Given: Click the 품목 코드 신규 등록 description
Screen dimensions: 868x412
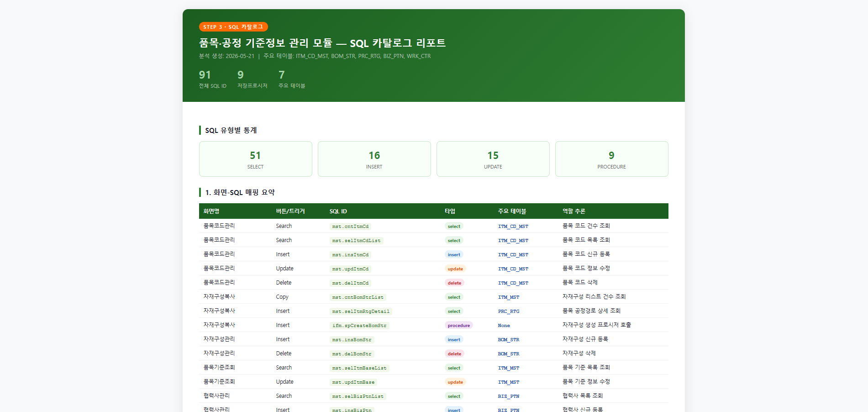Looking at the screenshot, I should (586, 254).
